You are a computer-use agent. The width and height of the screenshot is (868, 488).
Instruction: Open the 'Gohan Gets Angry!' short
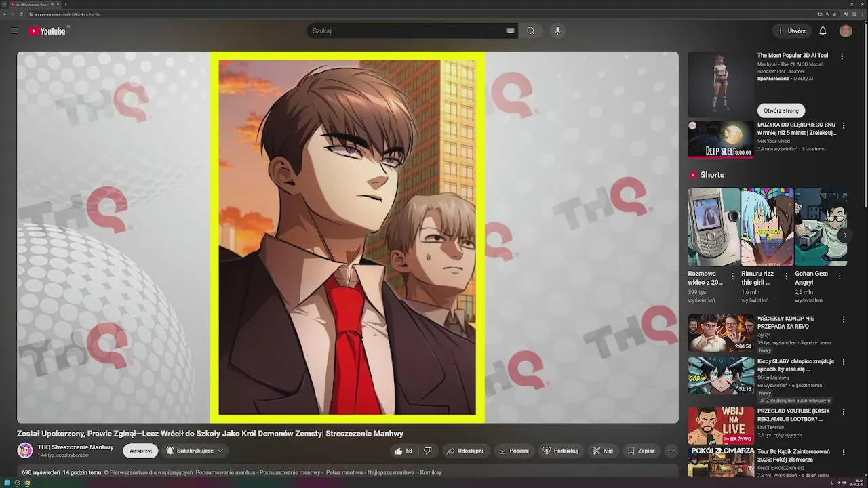click(x=821, y=227)
